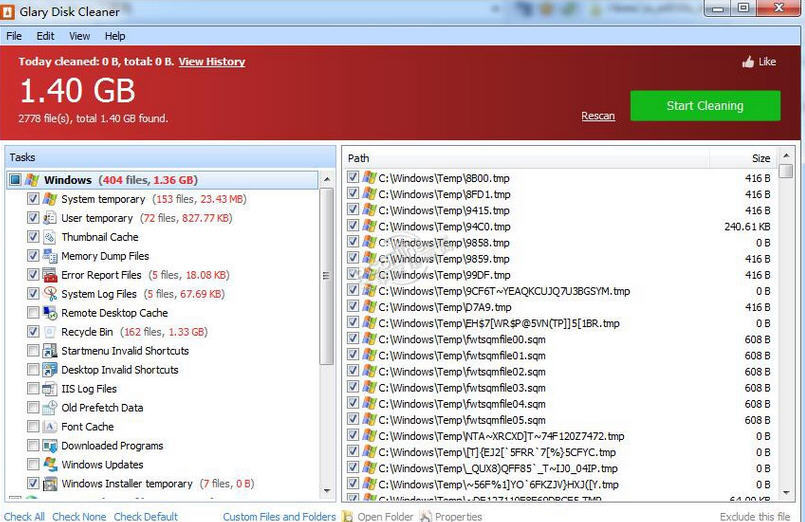The height and width of the screenshot is (522, 805).
Task: Click the thumbs-up Like icon
Action: tap(749, 62)
